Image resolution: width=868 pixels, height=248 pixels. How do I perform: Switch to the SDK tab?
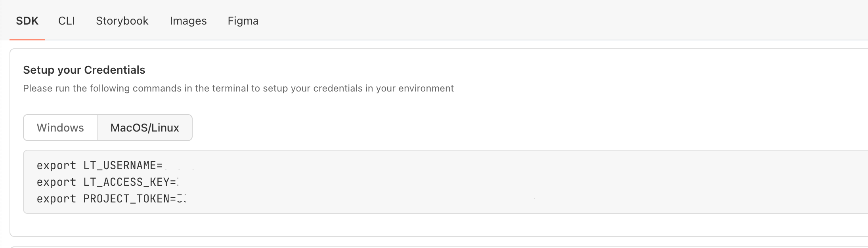tap(27, 21)
